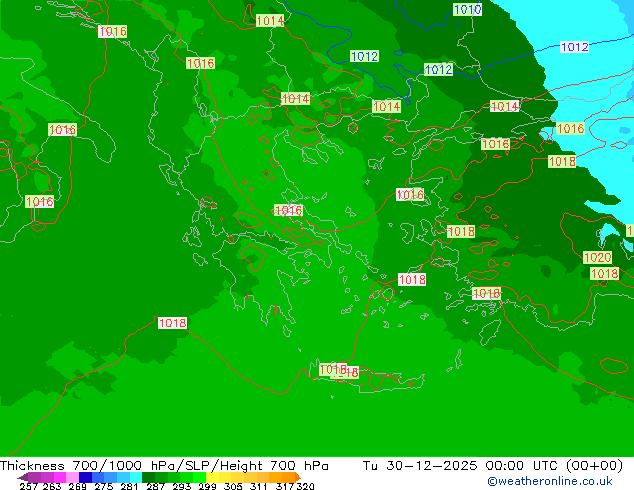The height and width of the screenshot is (490, 634).
Task: Click the legend value 263
Action: 52,486
